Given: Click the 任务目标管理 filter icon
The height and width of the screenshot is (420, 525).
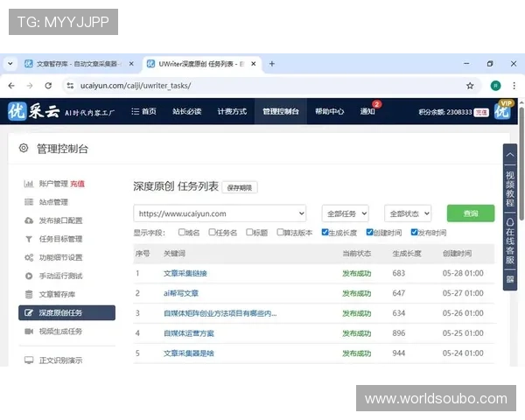Looking at the screenshot, I should (29, 239).
